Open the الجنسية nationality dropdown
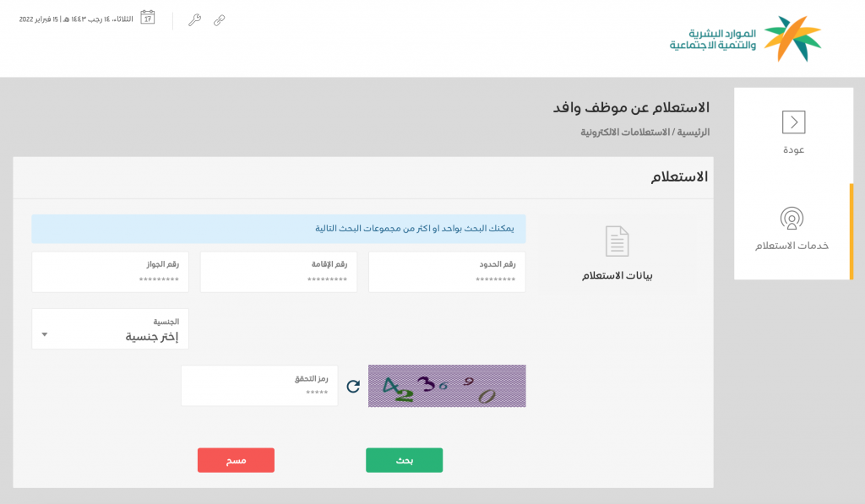The height and width of the screenshot is (504, 865). (x=111, y=328)
